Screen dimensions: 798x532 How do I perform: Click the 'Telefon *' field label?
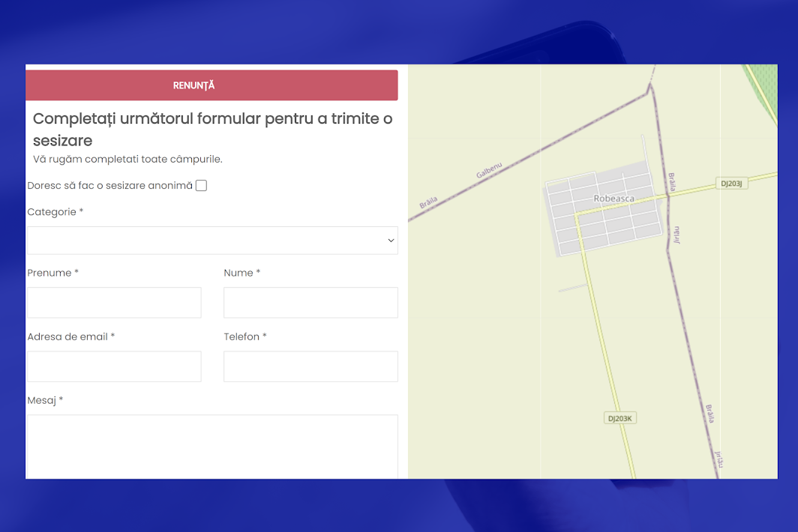244,336
